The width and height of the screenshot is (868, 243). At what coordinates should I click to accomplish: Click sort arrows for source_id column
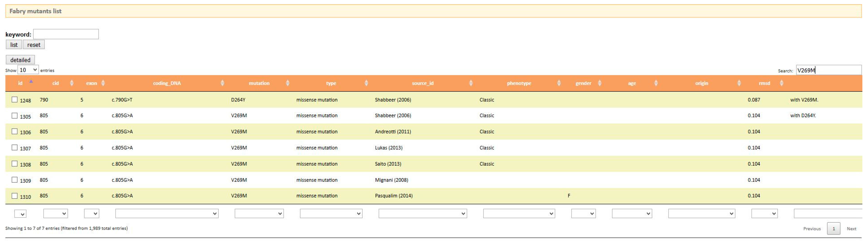(x=471, y=83)
